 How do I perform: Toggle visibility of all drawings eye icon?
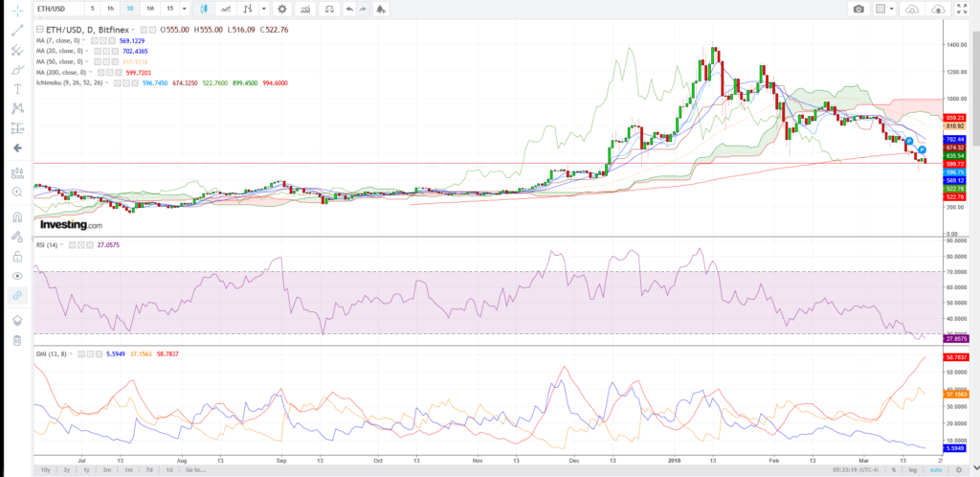coord(16,276)
